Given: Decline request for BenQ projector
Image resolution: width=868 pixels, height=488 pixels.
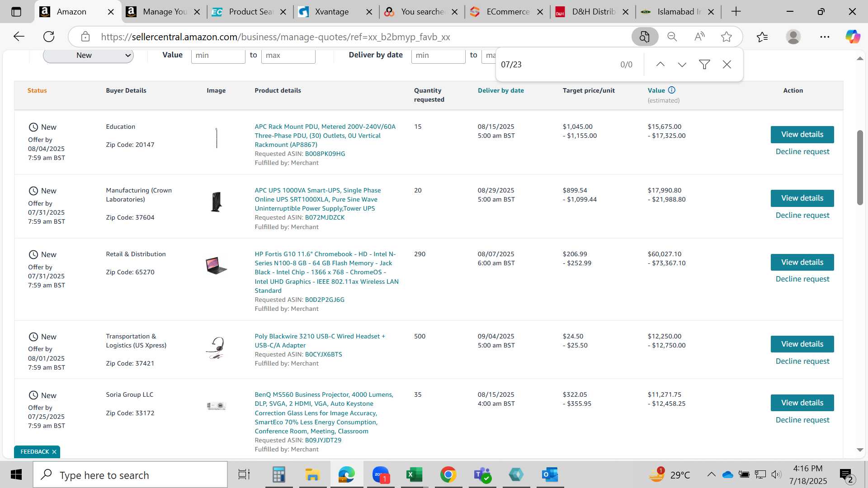Looking at the screenshot, I should point(802,420).
